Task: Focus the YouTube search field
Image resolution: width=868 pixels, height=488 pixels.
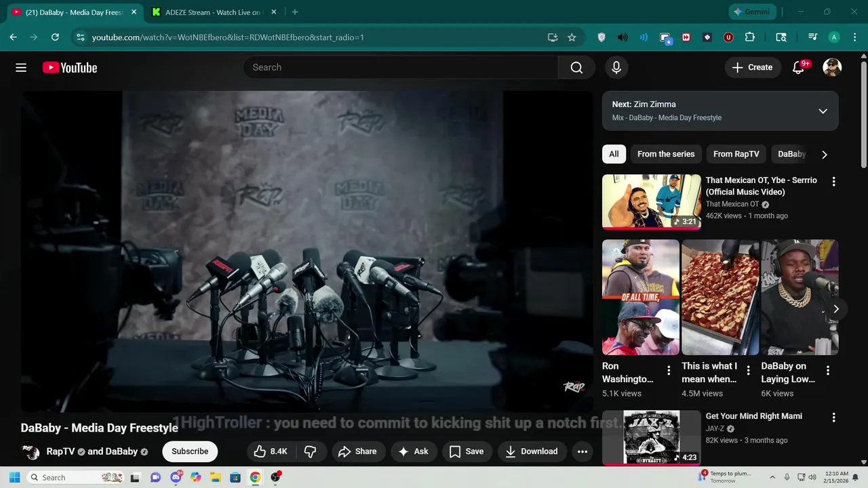Action: pos(401,67)
